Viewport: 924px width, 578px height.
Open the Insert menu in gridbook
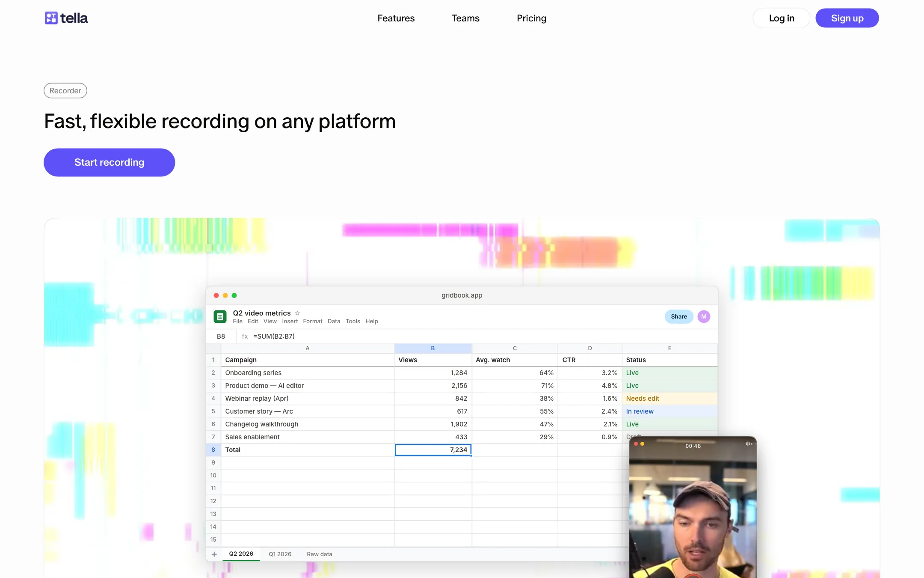click(x=290, y=321)
